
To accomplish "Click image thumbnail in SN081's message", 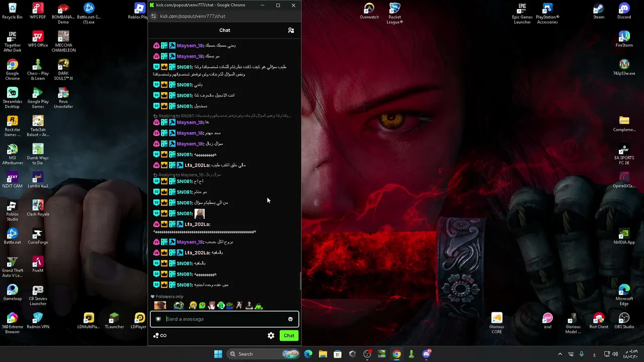I will click(x=200, y=214).
